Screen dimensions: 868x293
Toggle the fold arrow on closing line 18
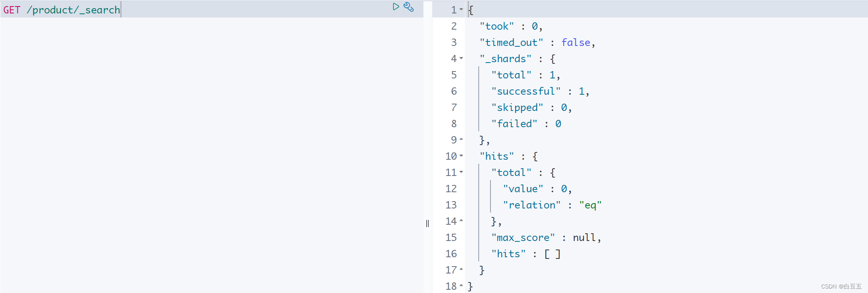[x=461, y=285]
